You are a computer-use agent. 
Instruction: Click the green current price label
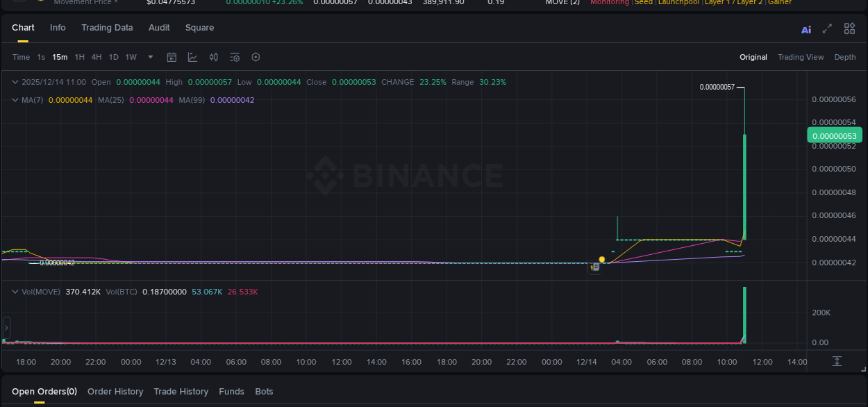pos(835,135)
